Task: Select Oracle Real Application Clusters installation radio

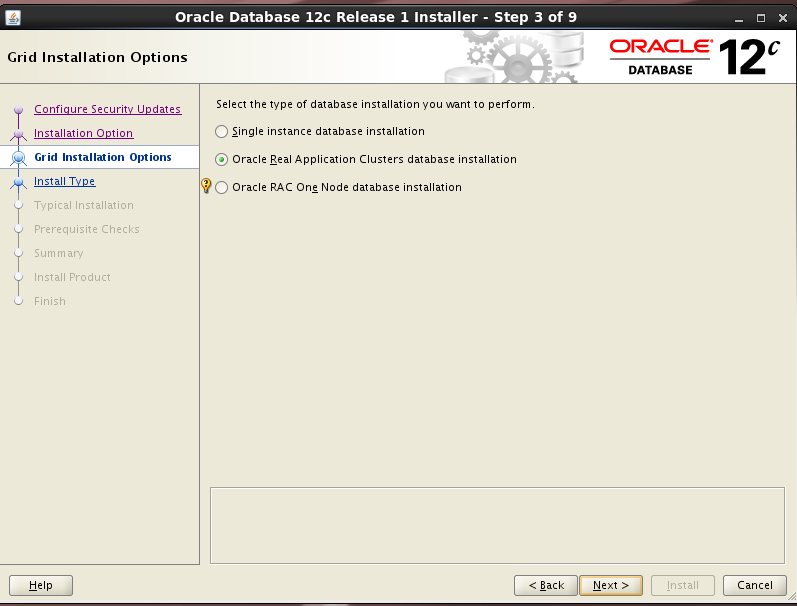Action: click(221, 160)
